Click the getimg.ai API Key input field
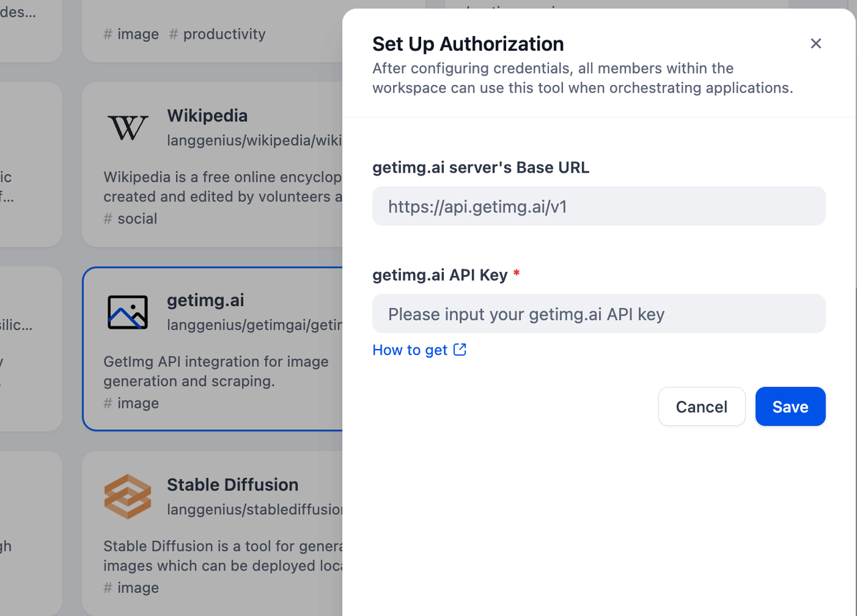This screenshot has width=857, height=616. [x=599, y=313]
